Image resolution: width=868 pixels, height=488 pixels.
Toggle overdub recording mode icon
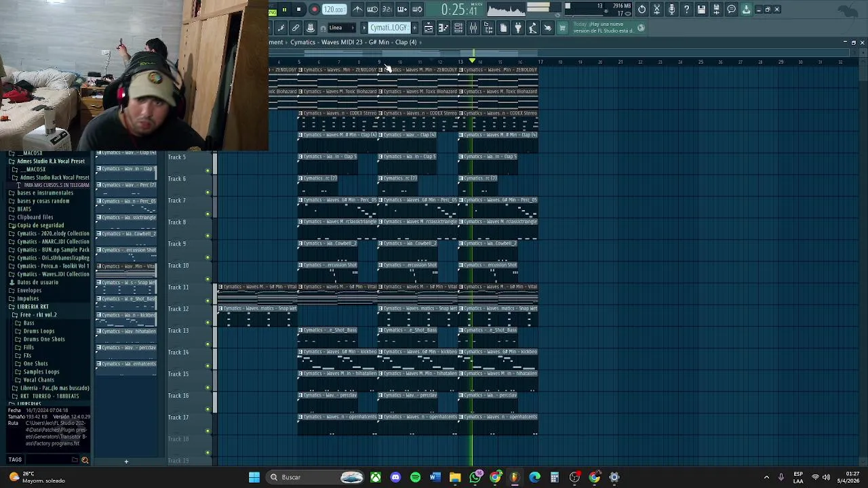point(402,9)
